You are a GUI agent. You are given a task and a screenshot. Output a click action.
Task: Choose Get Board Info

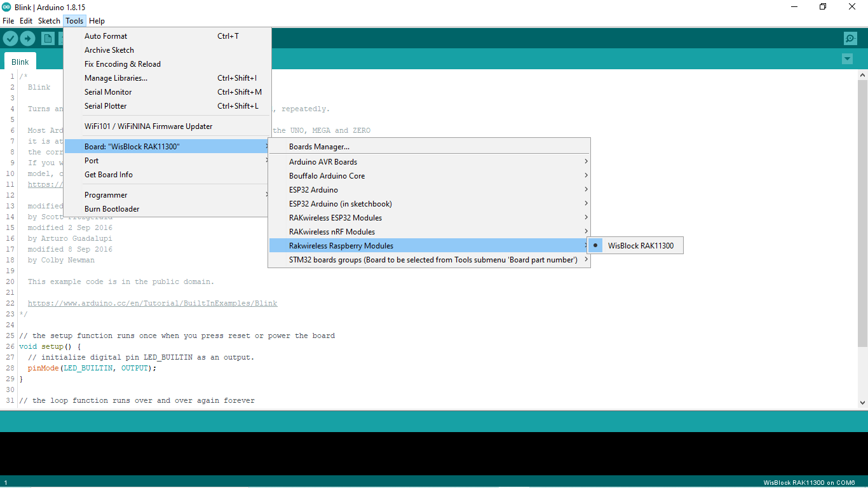168,175
